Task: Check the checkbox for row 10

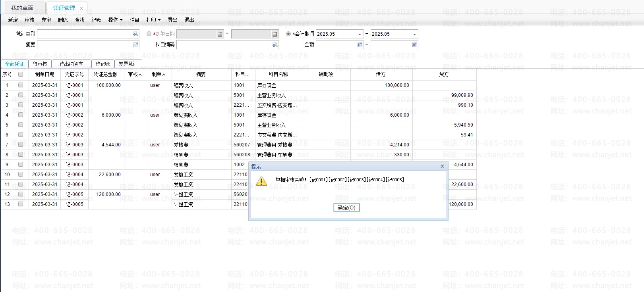Action: [x=21, y=174]
